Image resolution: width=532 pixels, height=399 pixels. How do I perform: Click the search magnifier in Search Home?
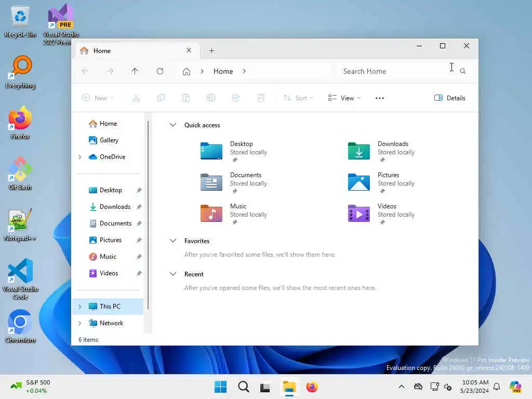coord(463,71)
